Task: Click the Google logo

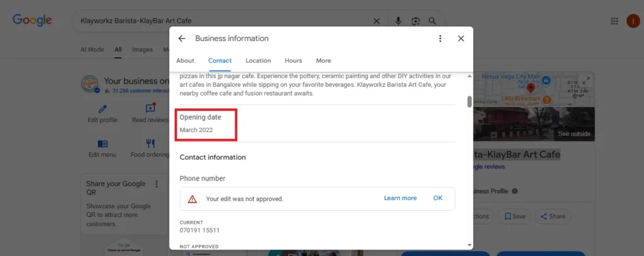Action: tap(32, 20)
